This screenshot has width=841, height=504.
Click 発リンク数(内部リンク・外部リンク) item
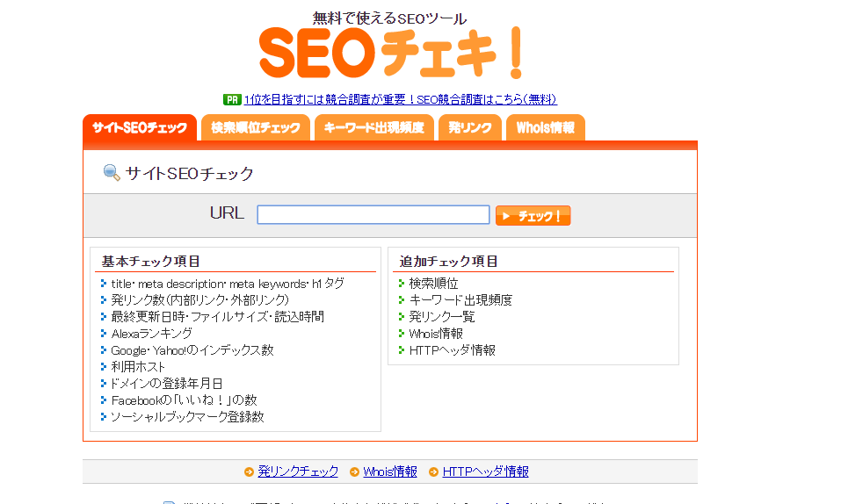(x=200, y=300)
